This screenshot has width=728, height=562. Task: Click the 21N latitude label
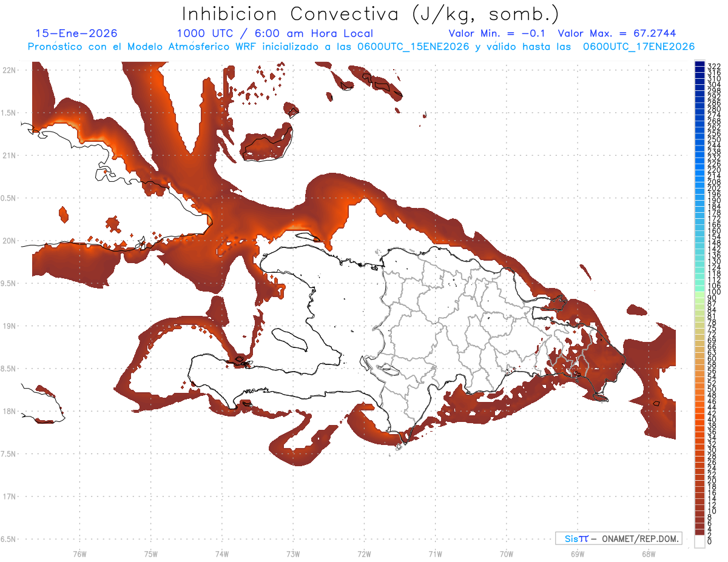click(x=10, y=156)
